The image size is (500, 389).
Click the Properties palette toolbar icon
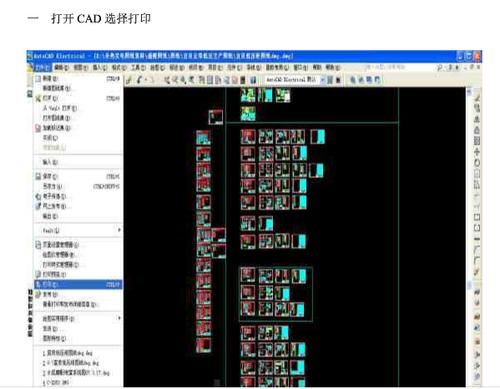(201, 80)
